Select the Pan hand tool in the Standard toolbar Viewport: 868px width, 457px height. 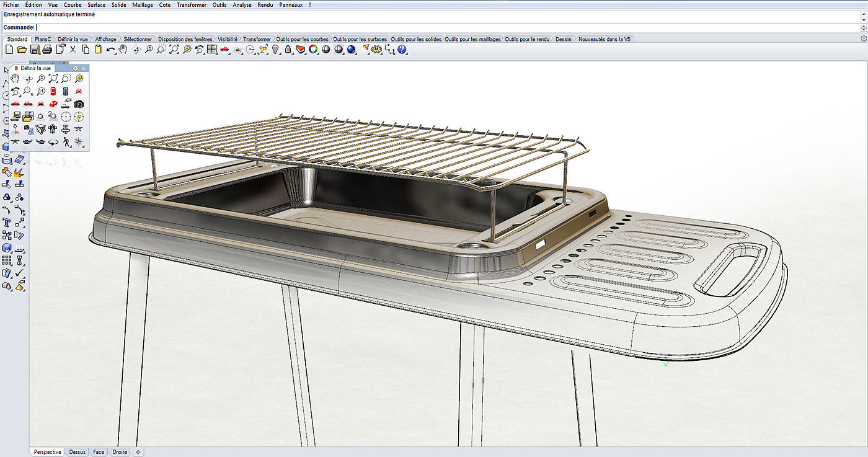(123, 50)
